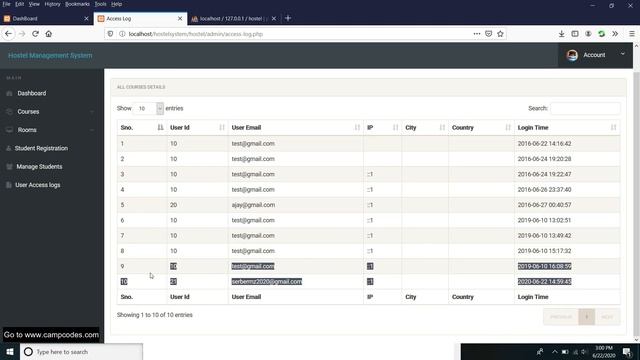Reload the page with the refresh icon
Image resolution: width=640 pixels, height=360 pixels.
(36, 34)
